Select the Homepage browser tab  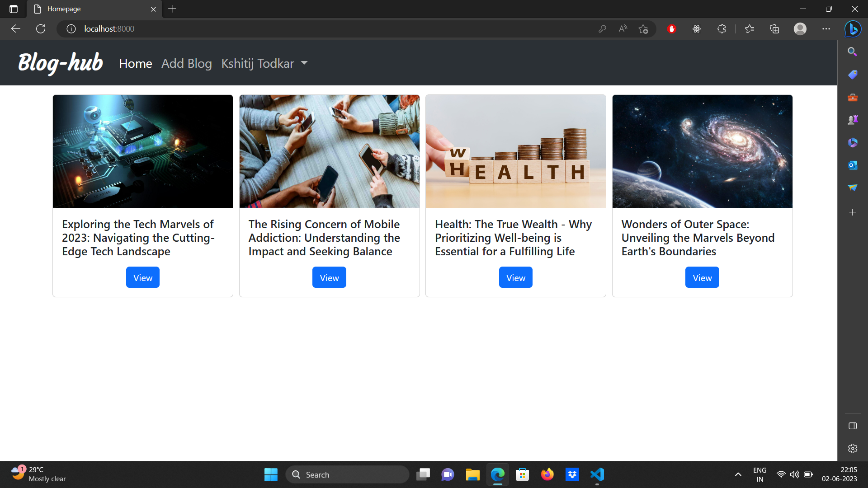click(x=90, y=9)
